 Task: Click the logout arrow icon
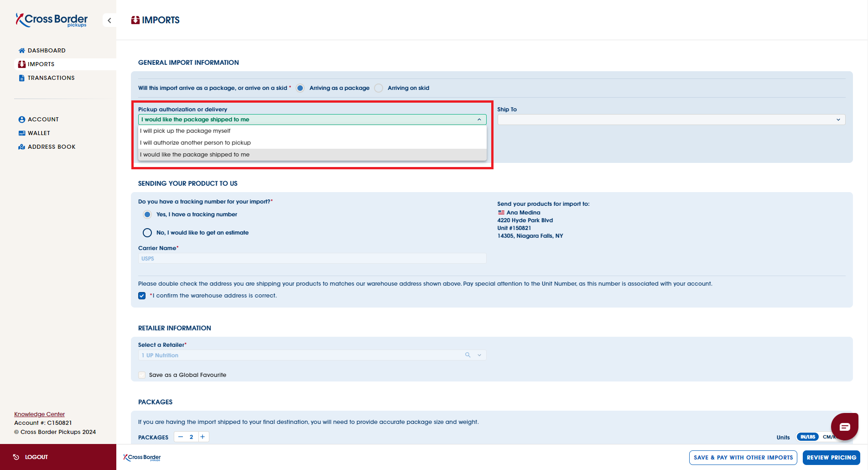click(x=16, y=457)
